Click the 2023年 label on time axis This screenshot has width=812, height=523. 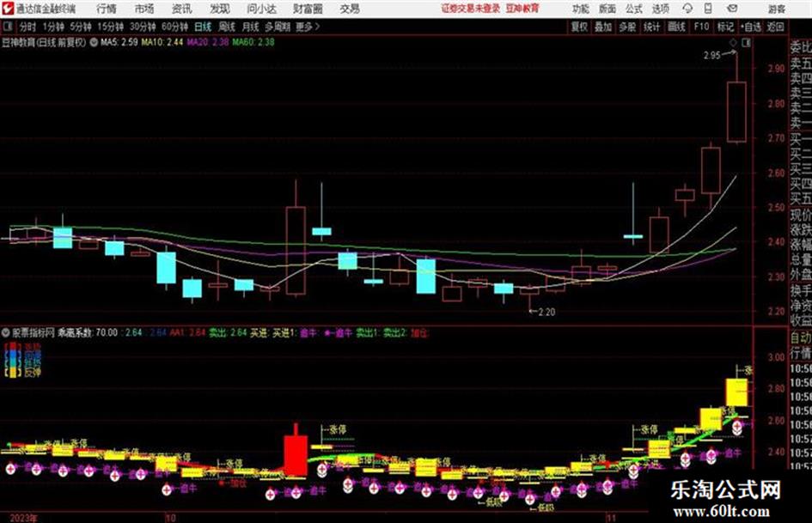[x=23, y=518]
